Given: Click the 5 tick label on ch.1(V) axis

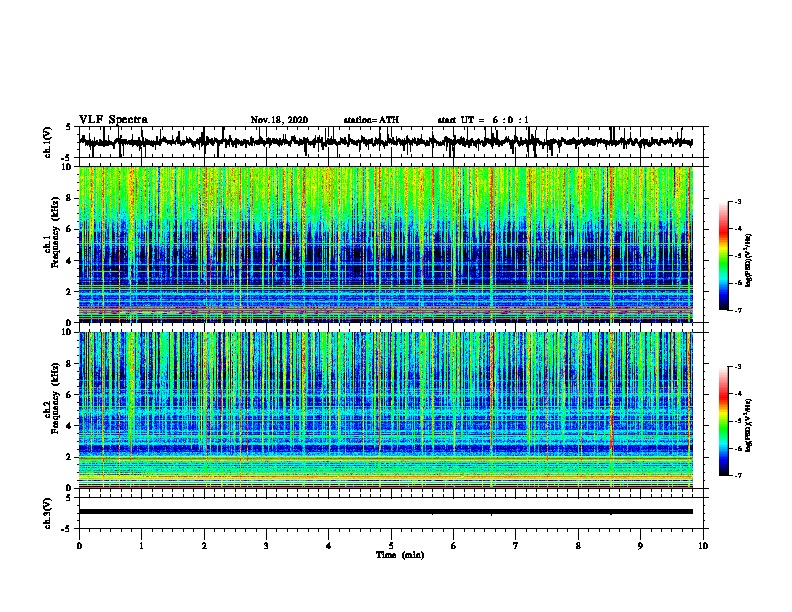Looking at the screenshot, I should click(x=69, y=127).
